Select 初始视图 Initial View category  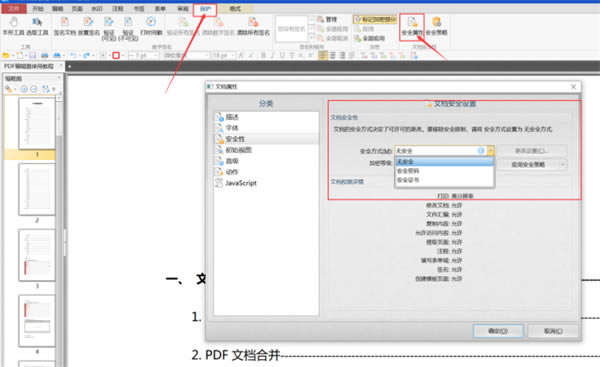266,150
